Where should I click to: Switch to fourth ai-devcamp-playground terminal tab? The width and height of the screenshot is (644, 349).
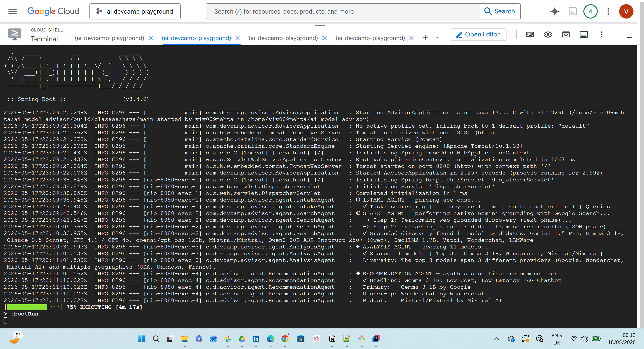[x=370, y=38]
